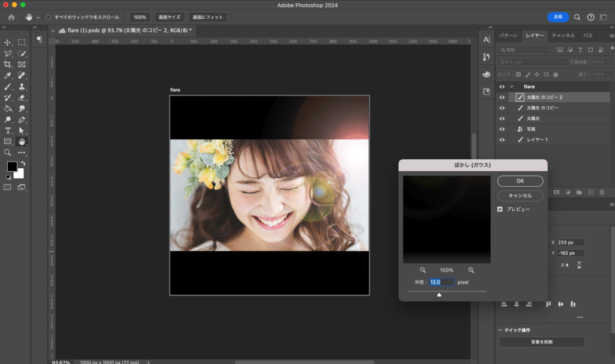Click the zoom-in magnifier in the blur dialog
Screen dimensions: 615x364
[471, 270]
